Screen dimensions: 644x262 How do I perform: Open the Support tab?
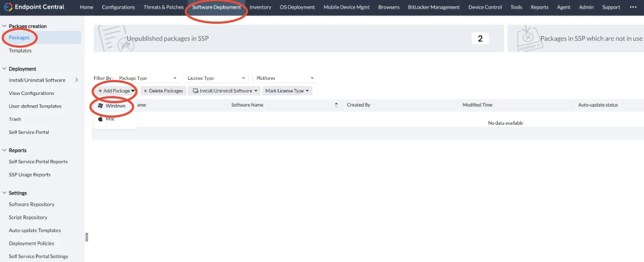coord(611,7)
